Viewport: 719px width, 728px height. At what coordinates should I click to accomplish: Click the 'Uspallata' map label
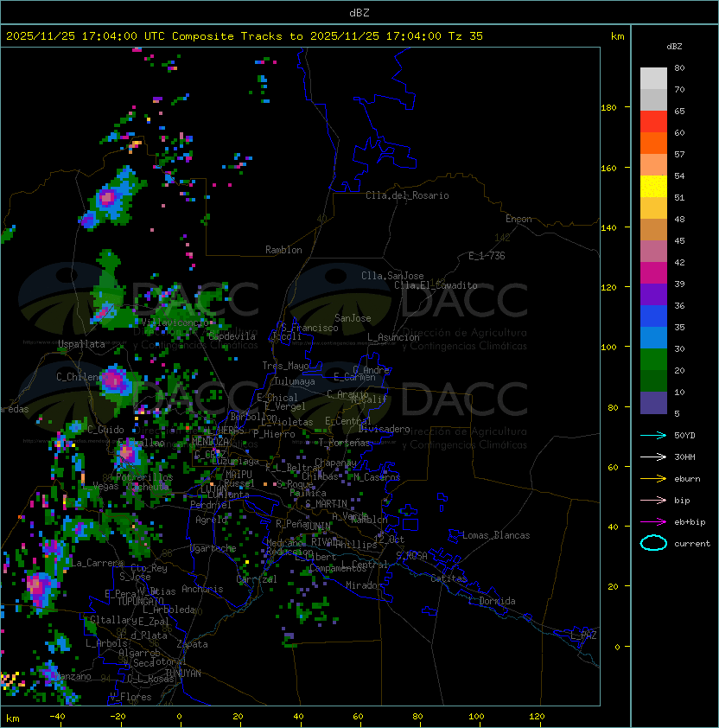[x=82, y=344]
